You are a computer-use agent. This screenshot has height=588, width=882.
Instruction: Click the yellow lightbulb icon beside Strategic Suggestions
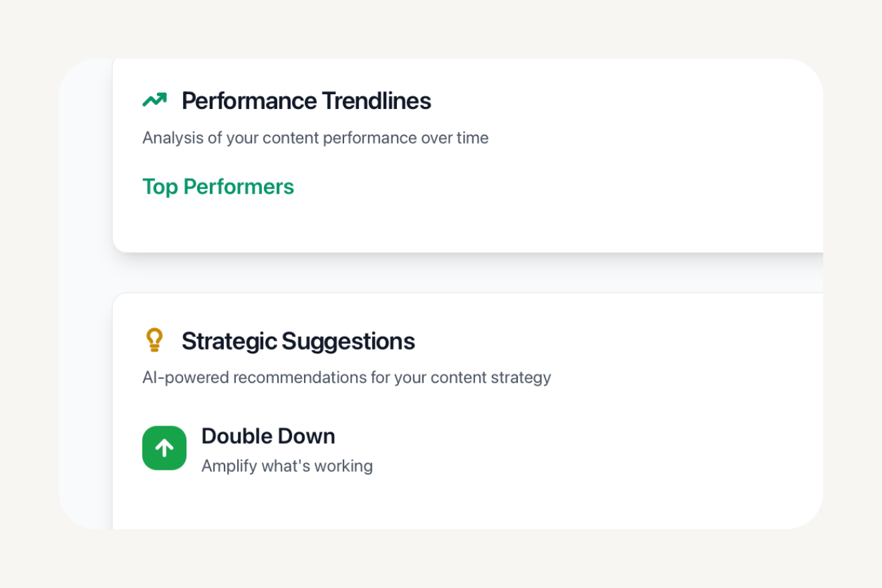coord(156,339)
